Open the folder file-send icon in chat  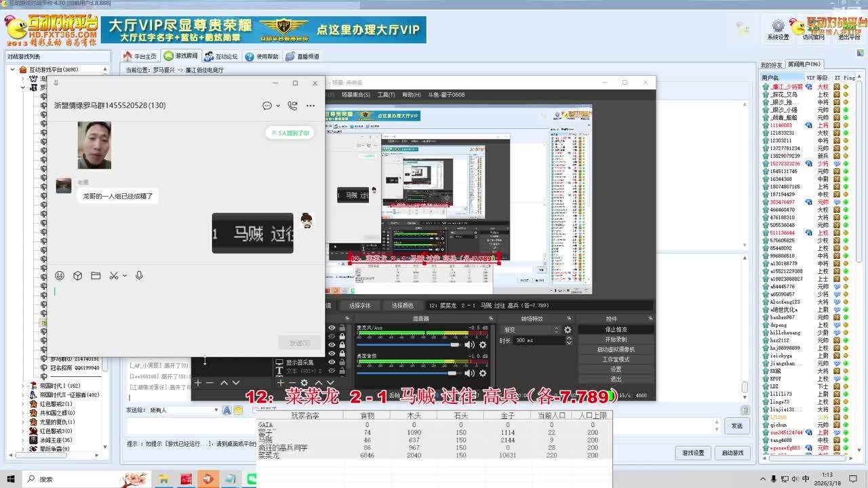tap(96, 276)
